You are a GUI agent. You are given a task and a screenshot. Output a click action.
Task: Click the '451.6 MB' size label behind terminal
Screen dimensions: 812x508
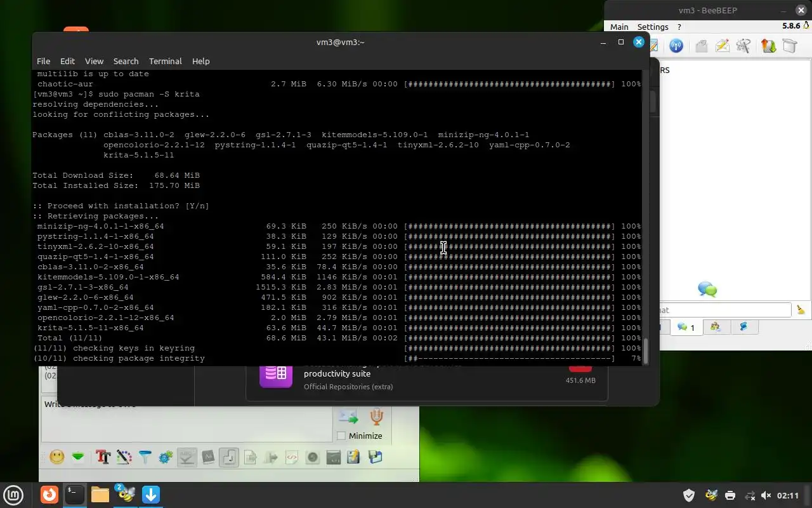click(580, 380)
